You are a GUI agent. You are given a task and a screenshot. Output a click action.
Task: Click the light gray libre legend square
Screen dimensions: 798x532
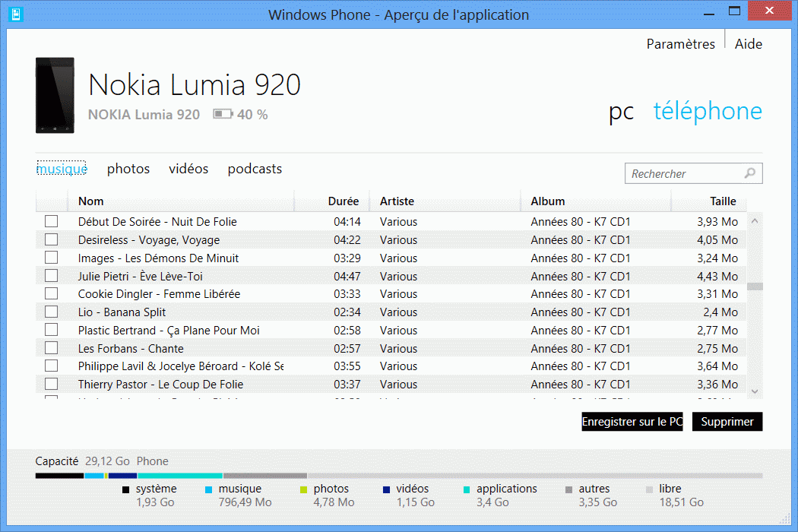(649, 489)
